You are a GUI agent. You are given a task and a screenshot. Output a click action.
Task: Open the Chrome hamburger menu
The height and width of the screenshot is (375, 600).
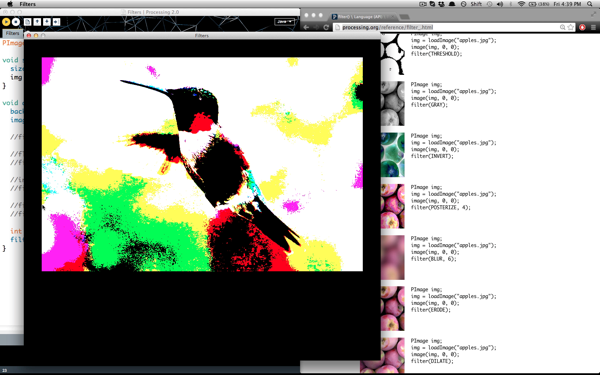pos(593,27)
